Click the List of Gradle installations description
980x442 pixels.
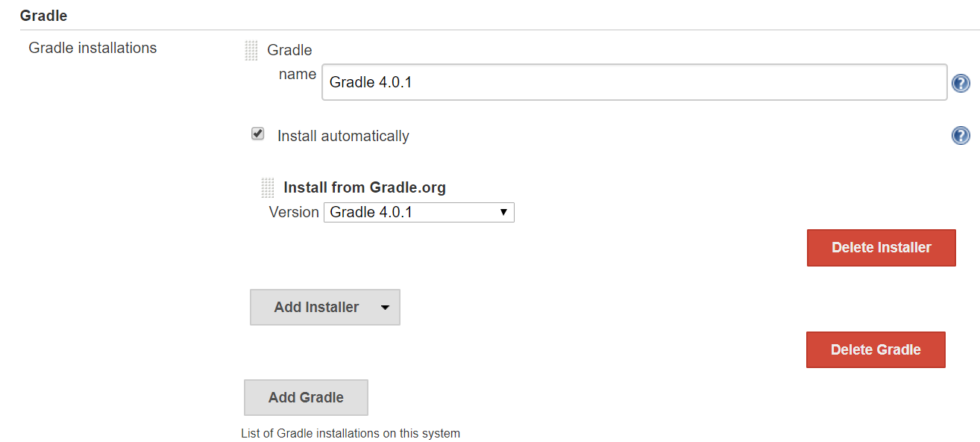(x=351, y=433)
